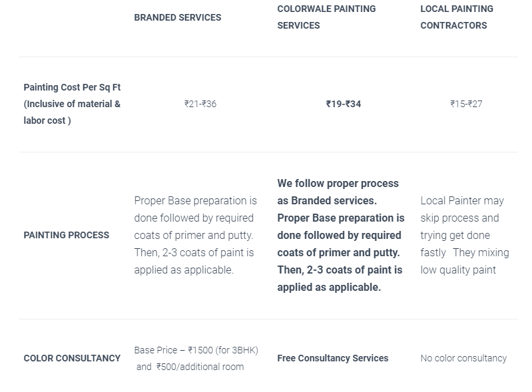Click the bold Colorwale painting process text
Image resolution: width=532 pixels, height=392 pixels.
(341, 235)
